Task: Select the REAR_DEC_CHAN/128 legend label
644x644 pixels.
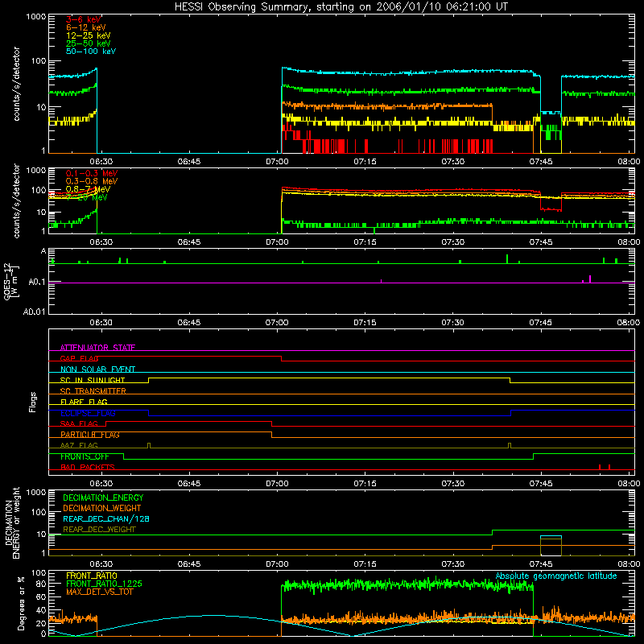Action: click(x=106, y=518)
